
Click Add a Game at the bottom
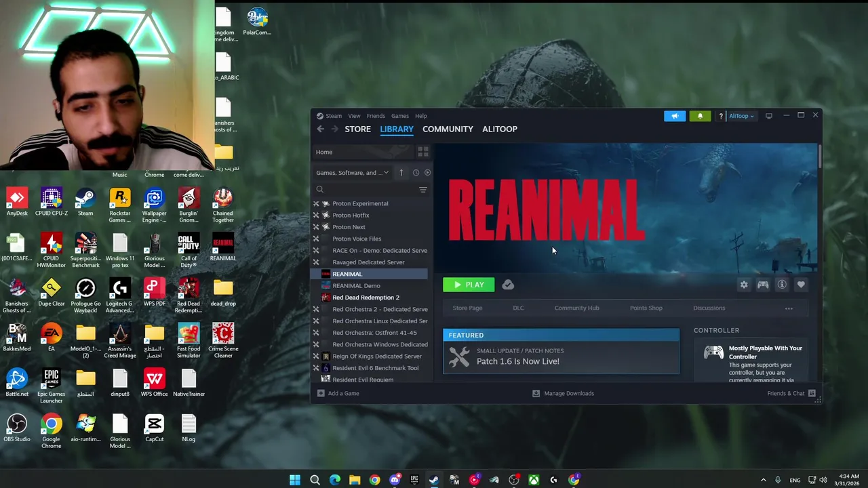338,393
